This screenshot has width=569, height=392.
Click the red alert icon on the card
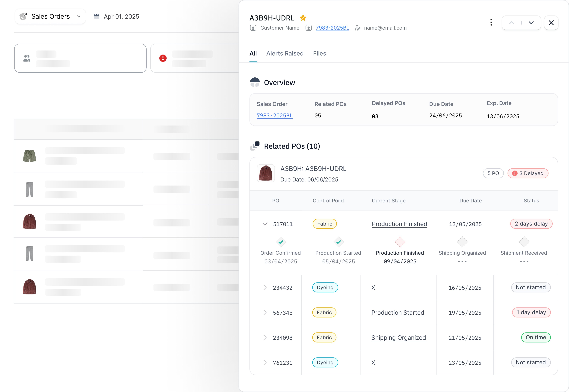[163, 58]
